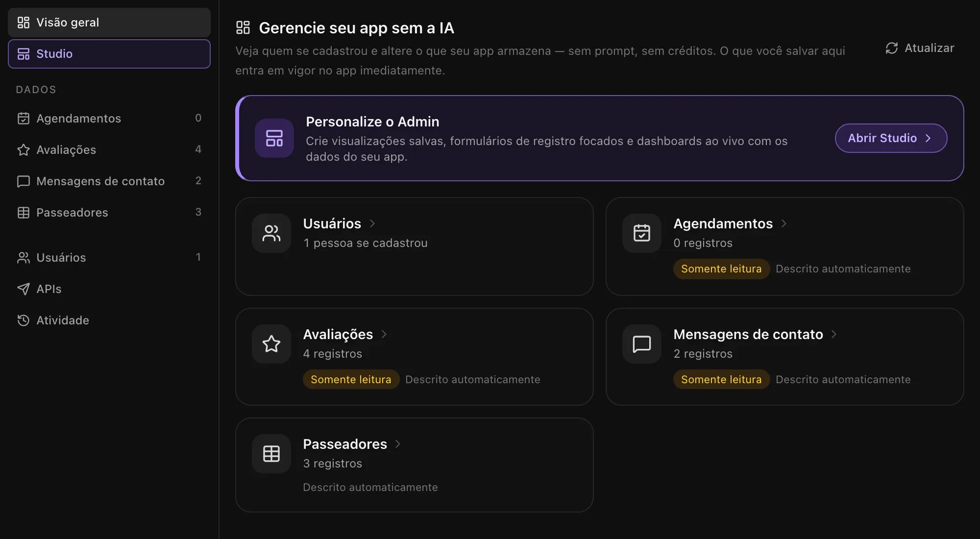
Task: Click the Atividade history clock icon
Action: coord(24,320)
